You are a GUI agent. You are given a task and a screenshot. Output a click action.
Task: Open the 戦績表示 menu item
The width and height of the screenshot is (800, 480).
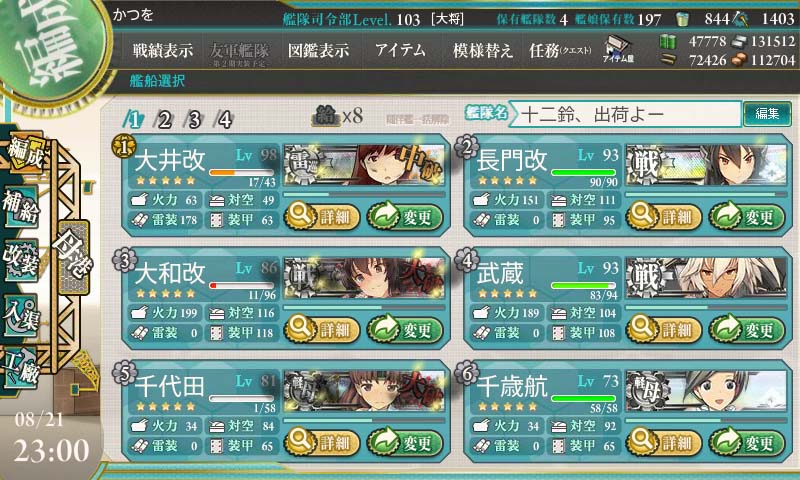coord(163,50)
